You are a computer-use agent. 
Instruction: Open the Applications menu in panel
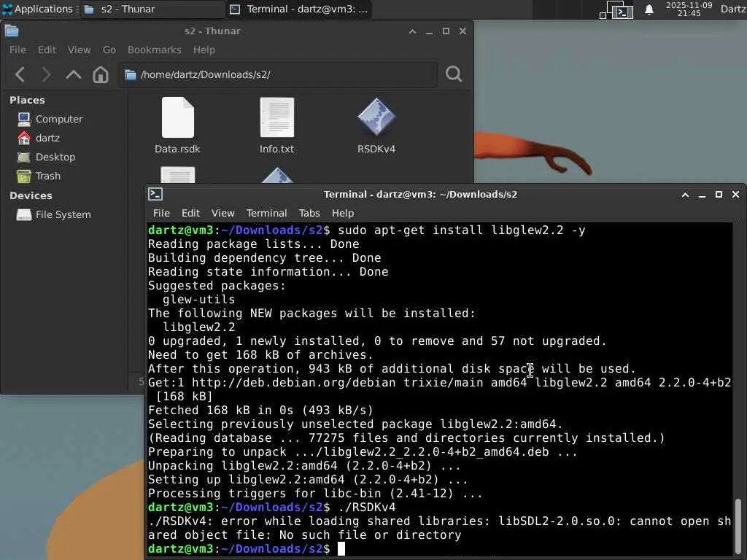coord(39,9)
